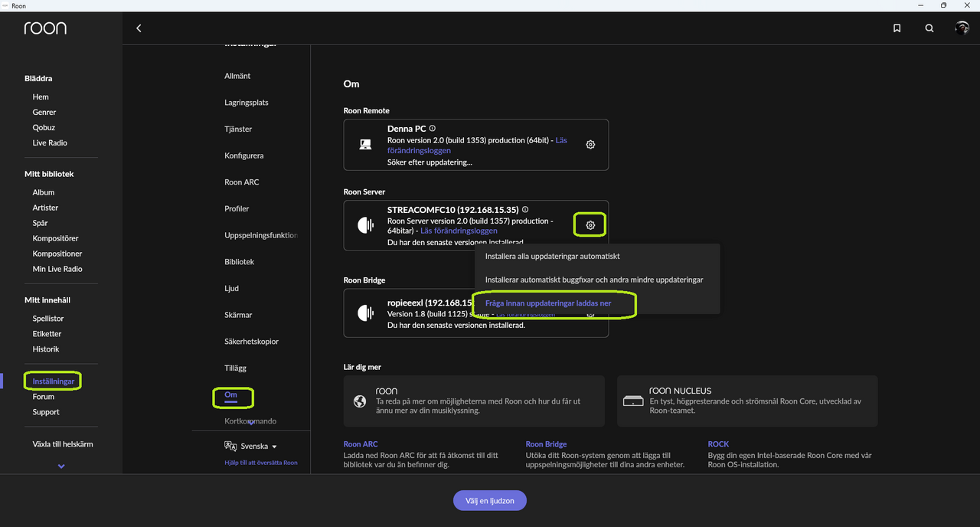Open Artister library view
The width and height of the screenshot is (980, 527).
coord(45,208)
